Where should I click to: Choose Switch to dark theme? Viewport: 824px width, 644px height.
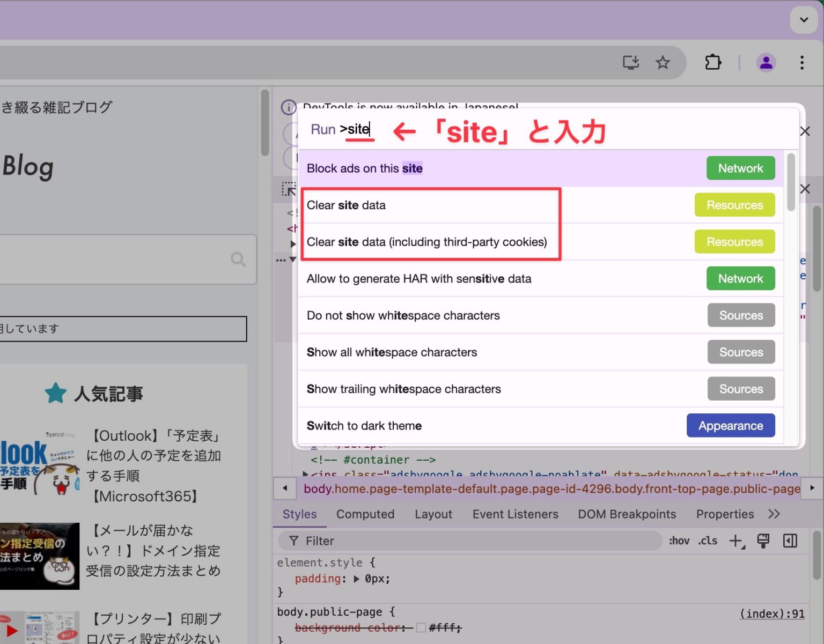(364, 425)
